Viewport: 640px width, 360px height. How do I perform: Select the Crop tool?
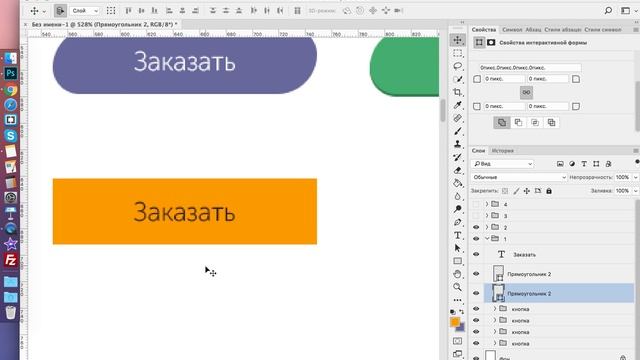457,92
